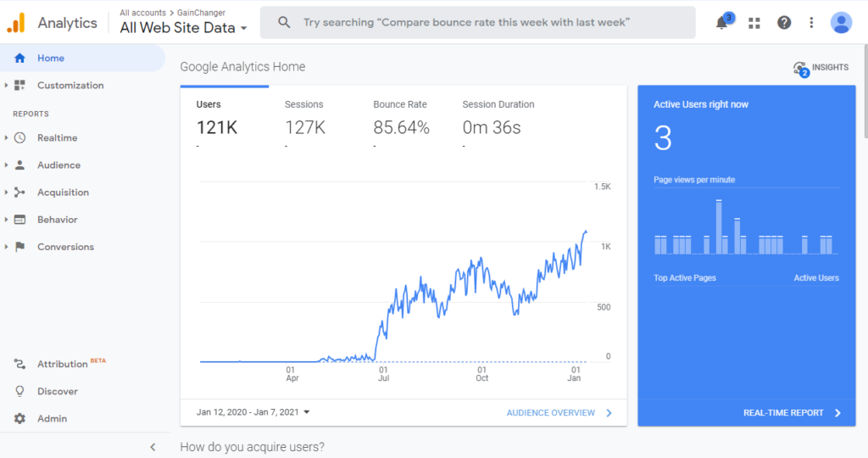
Task: Click the 'Top Active Pages' heading
Action: tap(685, 278)
